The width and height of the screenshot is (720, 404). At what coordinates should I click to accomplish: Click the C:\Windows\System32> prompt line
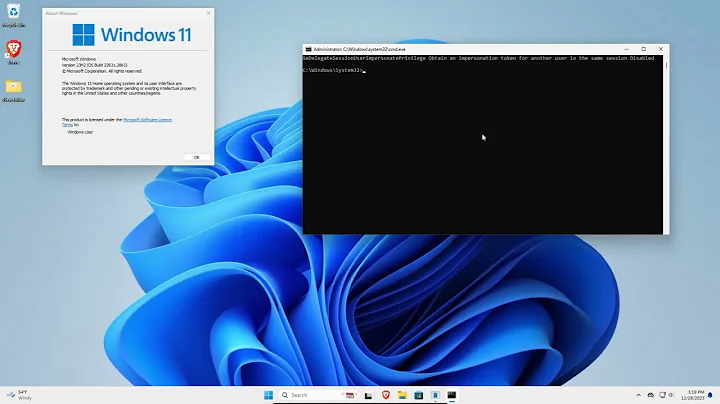(334, 70)
